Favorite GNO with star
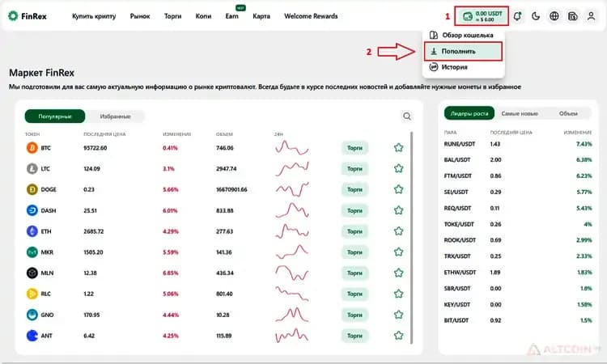The image size is (607, 364). click(x=398, y=315)
